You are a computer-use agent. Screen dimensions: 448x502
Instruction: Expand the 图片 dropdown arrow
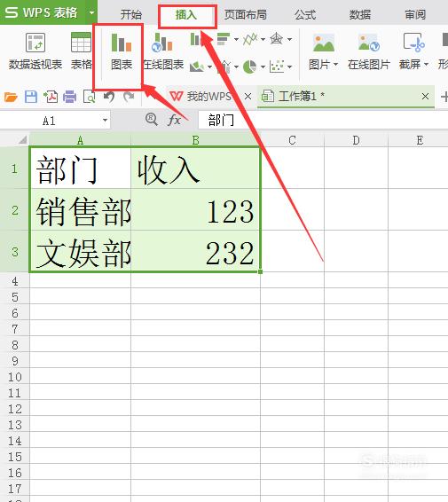coord(335,65)
